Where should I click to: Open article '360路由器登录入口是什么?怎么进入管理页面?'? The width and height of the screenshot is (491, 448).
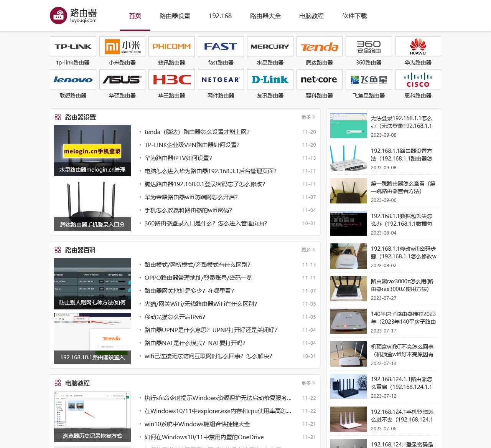pos(206,223)
